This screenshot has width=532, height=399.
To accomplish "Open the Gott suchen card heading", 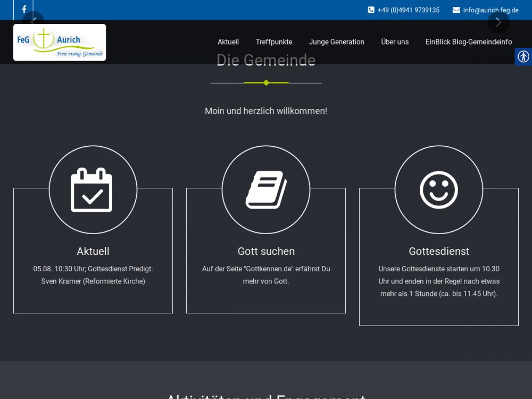I will pyautogui.click(x=266, y=251).
